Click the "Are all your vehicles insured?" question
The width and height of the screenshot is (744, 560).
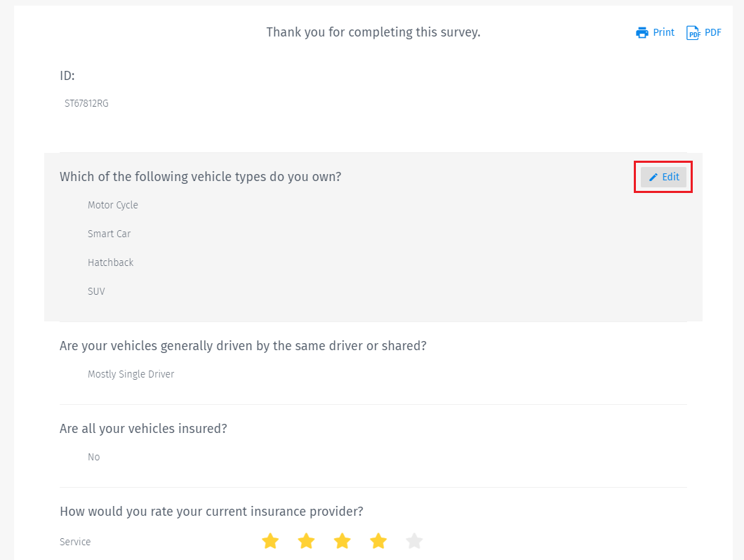tap(143, 428)
